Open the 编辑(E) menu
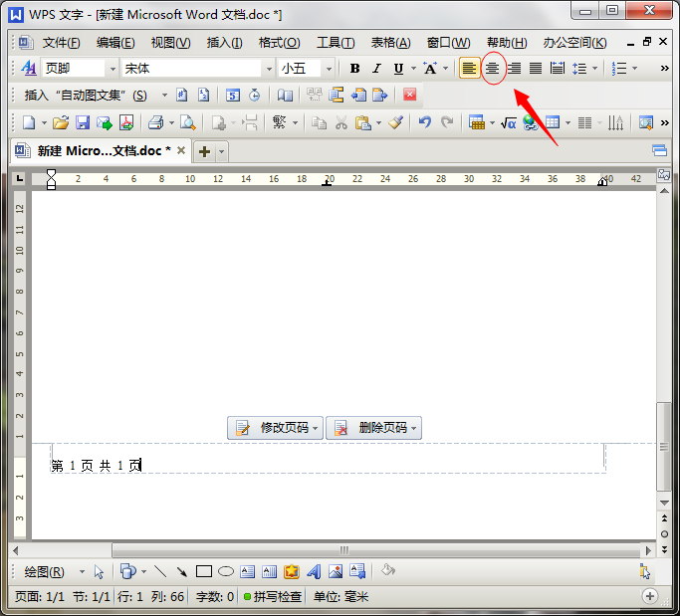The image size is (680, 616). pyautogui.click(x=115, y=43)
